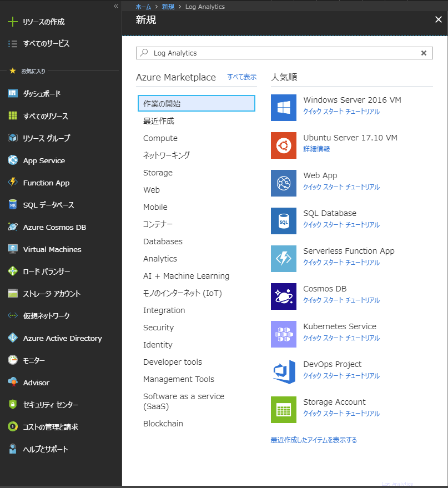Open the Security marketplace category
The height and width of the screenshot is (488, 448).
tap(158, 328)
